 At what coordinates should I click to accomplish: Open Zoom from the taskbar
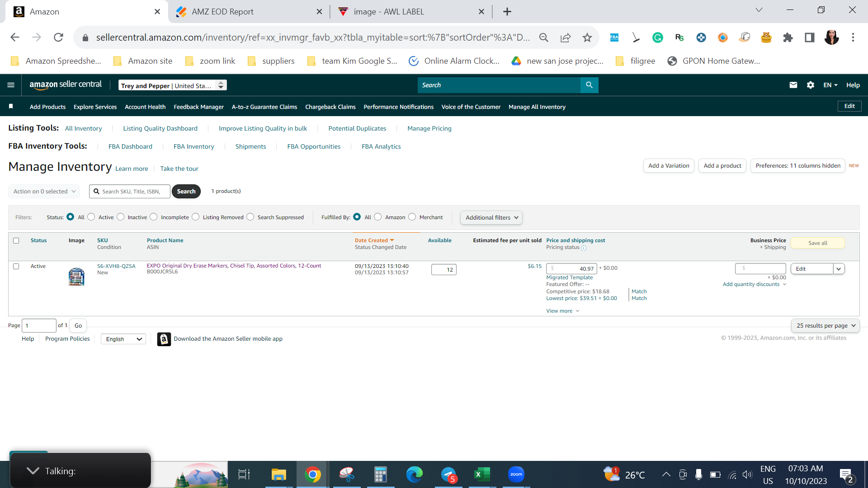pos(516,474)
